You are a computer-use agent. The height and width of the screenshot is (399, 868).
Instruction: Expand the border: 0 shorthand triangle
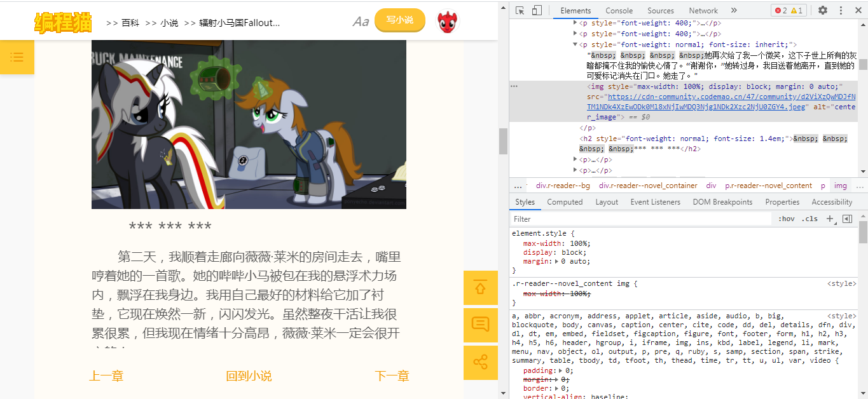point(557,388)
